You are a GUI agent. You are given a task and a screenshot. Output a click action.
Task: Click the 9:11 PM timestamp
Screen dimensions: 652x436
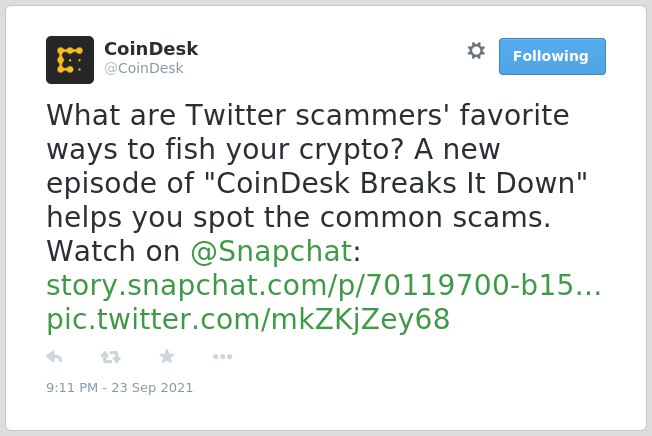[72, 388]
